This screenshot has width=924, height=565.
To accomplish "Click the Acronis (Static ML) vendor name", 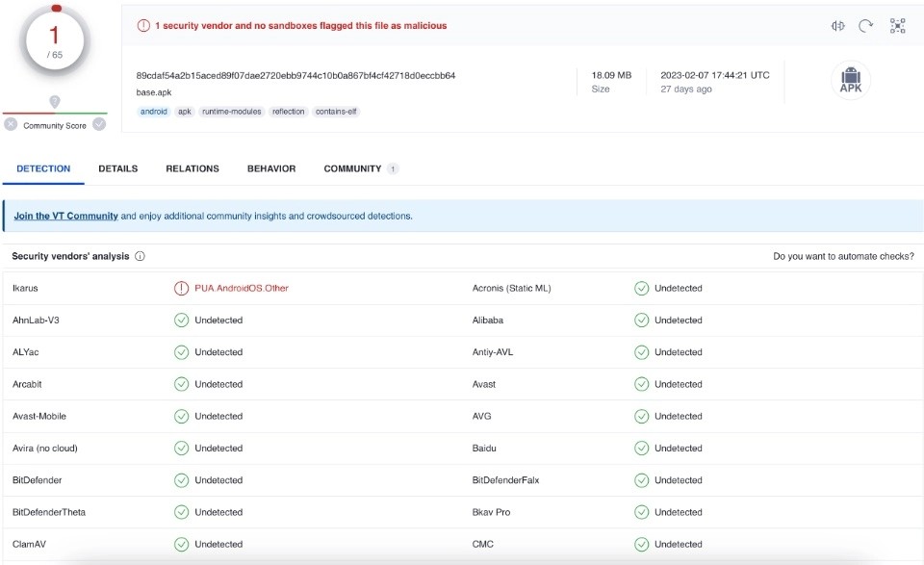I will pos(511,288).
